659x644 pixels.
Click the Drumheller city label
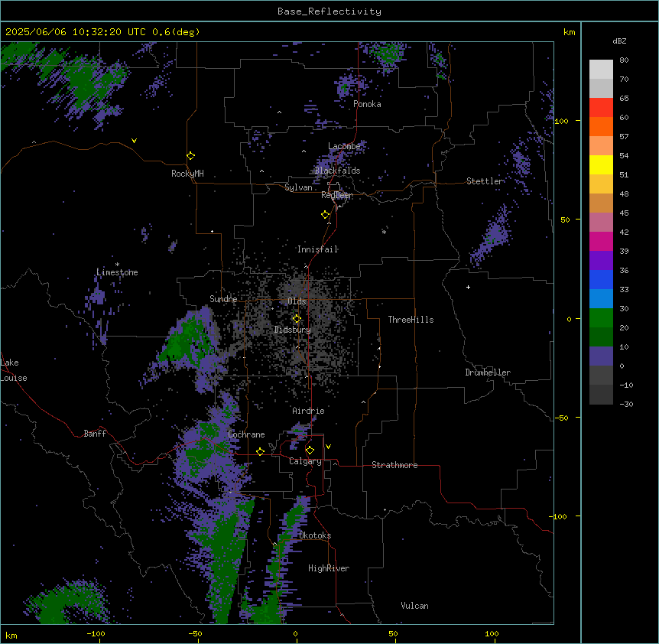coord(488,372)
